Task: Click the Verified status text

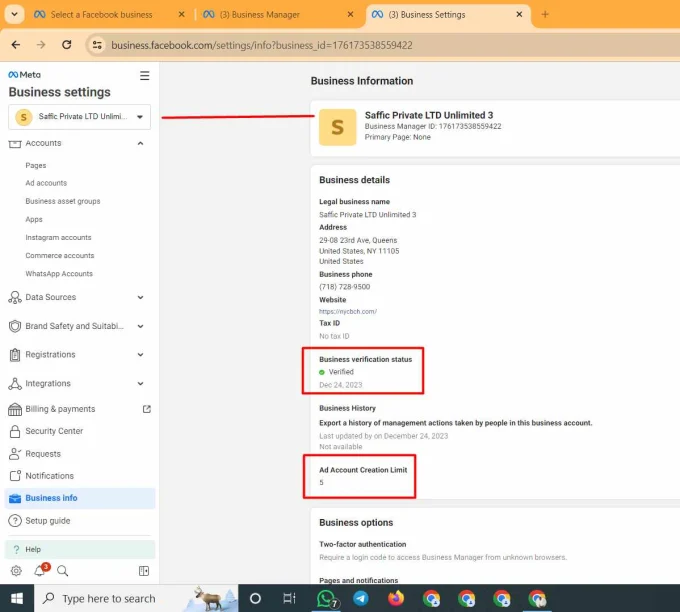Action: point(341,372)
